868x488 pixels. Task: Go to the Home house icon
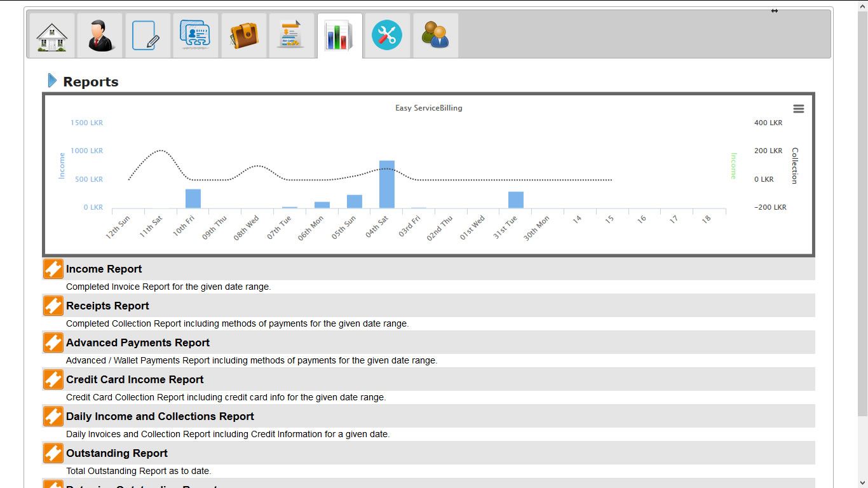coord(52,36)
